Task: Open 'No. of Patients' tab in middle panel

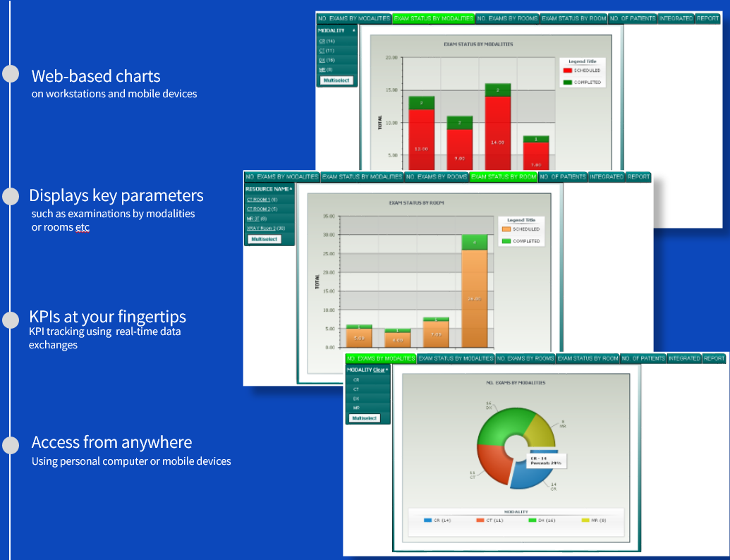Action: [562, 177]
